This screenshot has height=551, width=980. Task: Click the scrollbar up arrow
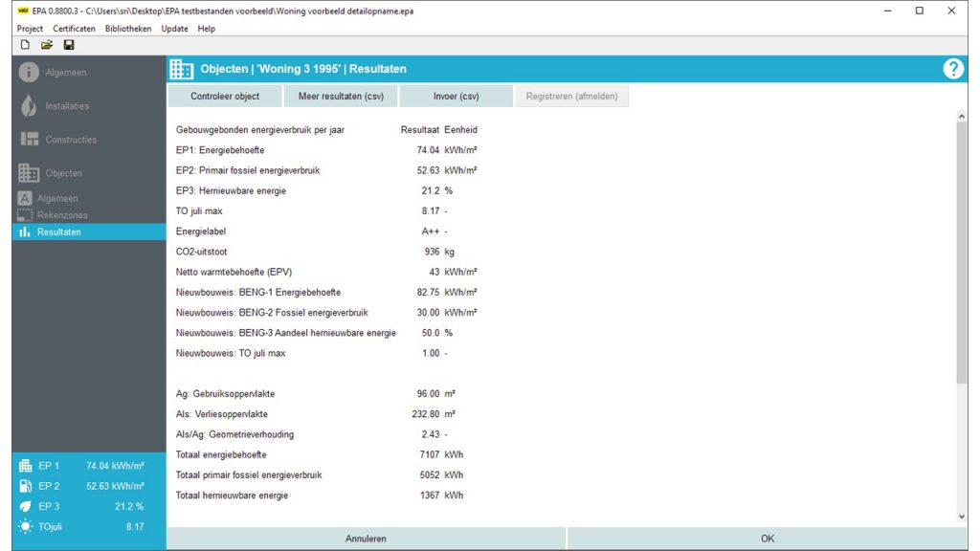(x=961, y=116)
